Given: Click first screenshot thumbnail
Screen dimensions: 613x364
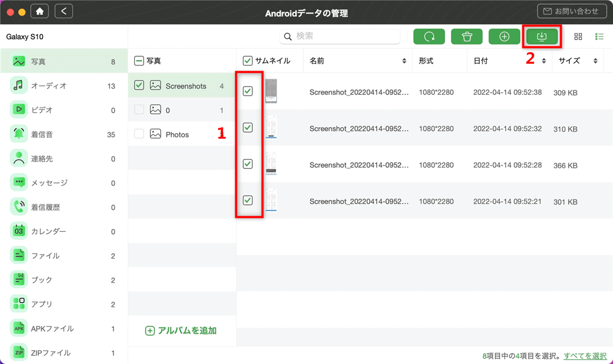Looking at the screenshot, I should [x=271, y=91].
